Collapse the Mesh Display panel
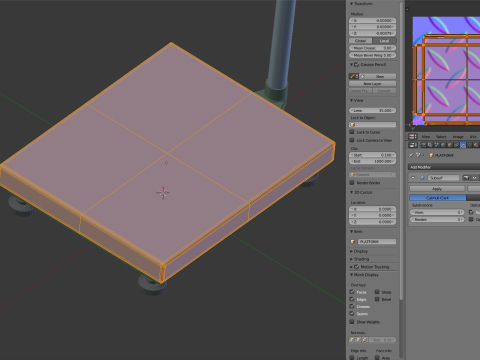Screen dimensions: 480x360 coord(351,275)
